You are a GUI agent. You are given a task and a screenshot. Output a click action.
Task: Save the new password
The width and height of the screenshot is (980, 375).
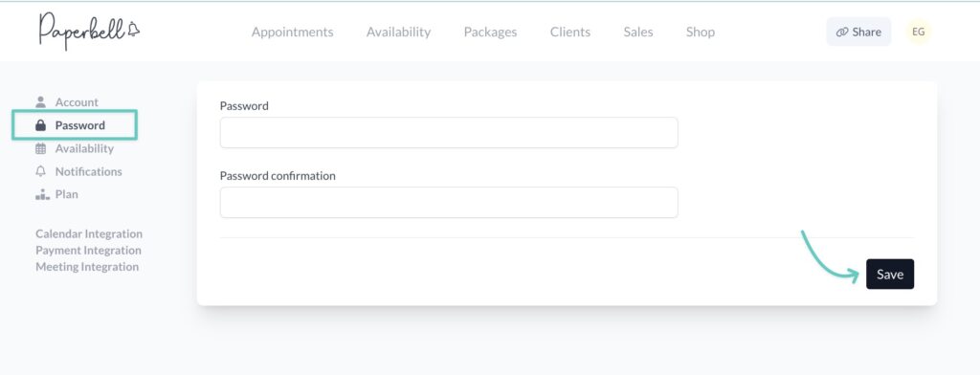click(x=890, y=274)
